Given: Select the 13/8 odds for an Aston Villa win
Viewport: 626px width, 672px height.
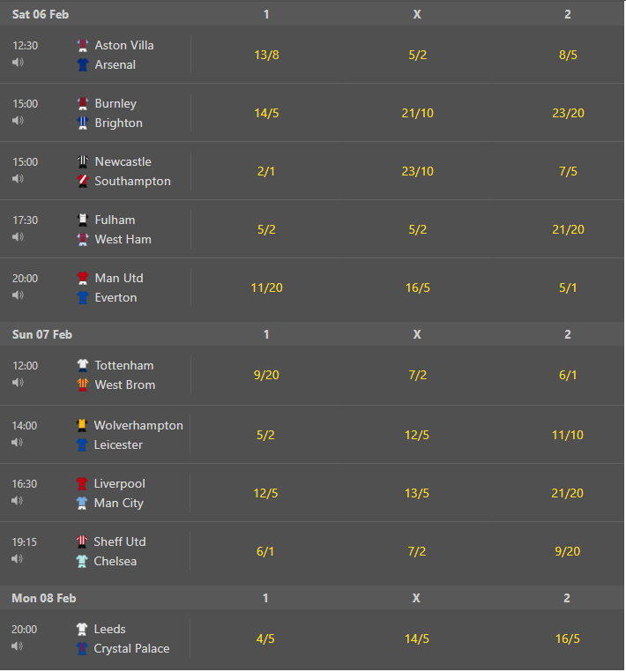Looking at the screenshot, I should click(266, 55).
